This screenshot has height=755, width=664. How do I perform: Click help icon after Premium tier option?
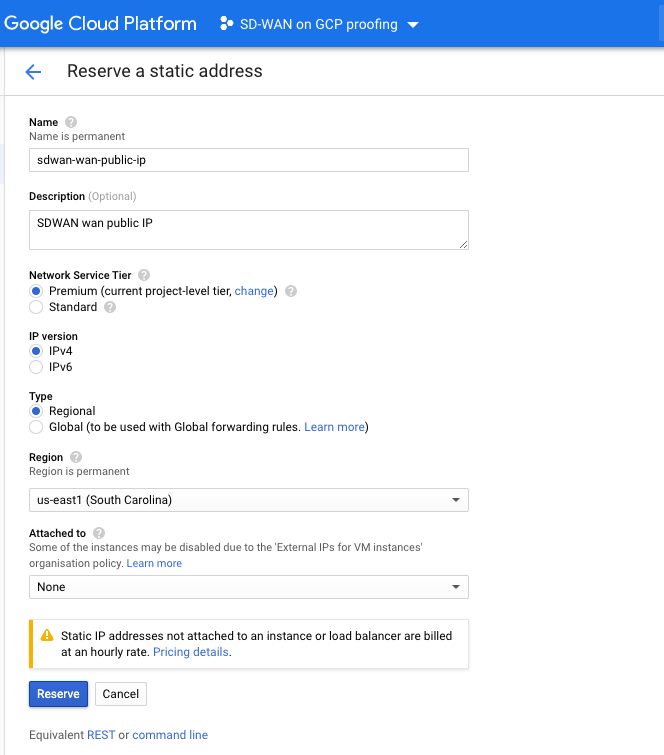coord(291,291)
